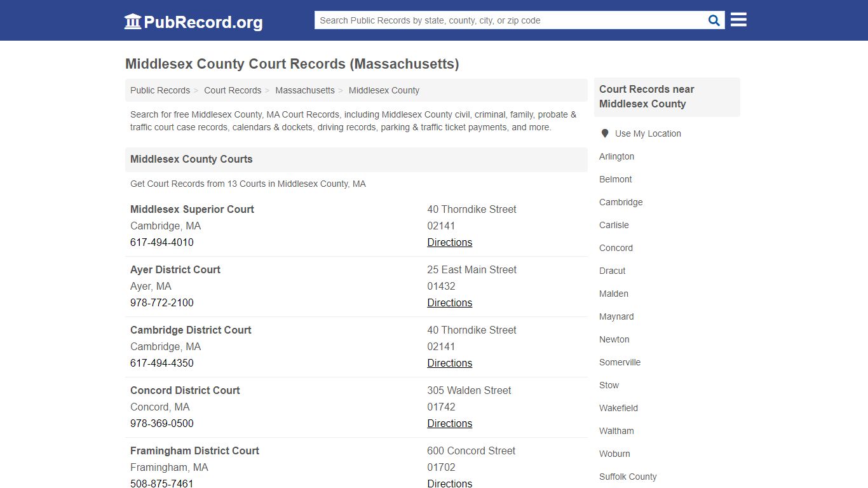Get Directions for Framingham District Court
The height and width of the screenshot is (488, 868).
tap(450, 483)
